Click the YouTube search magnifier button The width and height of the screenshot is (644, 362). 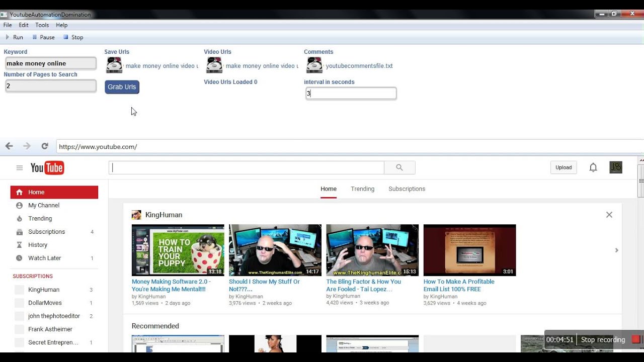(x=399, y=168)
